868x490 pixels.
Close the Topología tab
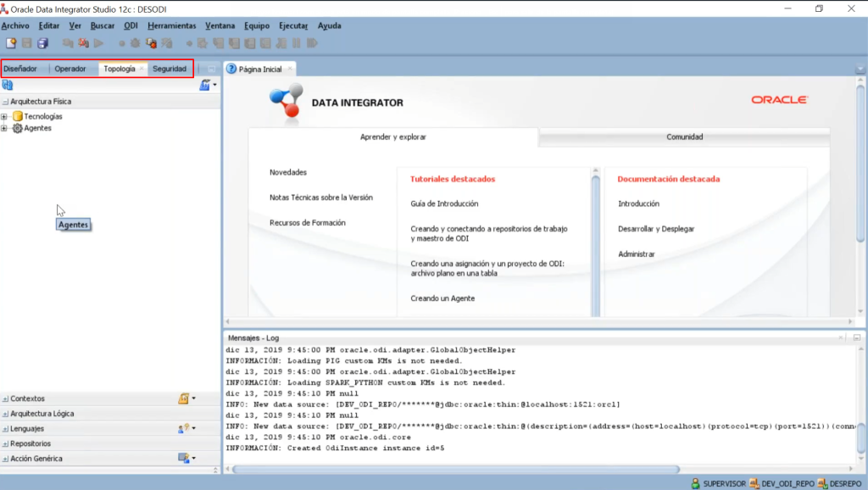pyautogui.click(x=142, y=69)
